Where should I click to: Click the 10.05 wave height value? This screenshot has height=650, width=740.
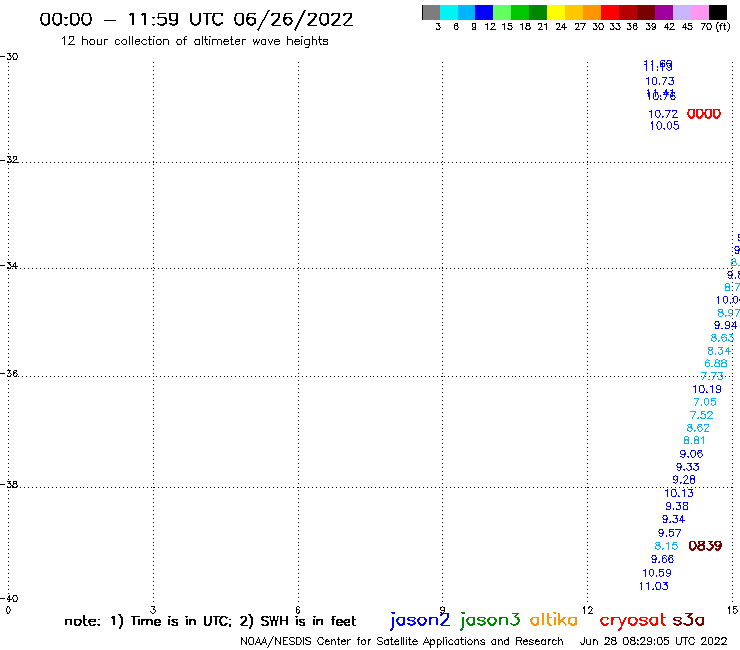point(664,126)
